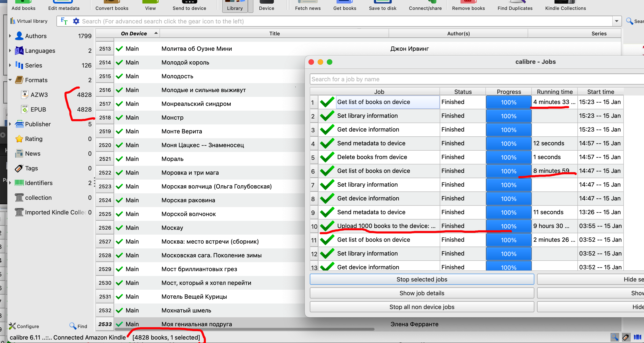Screen dimensions: 644x343
Task: Click the full text search FT icon
Action: pyautogui.click(x=64, y=21)
